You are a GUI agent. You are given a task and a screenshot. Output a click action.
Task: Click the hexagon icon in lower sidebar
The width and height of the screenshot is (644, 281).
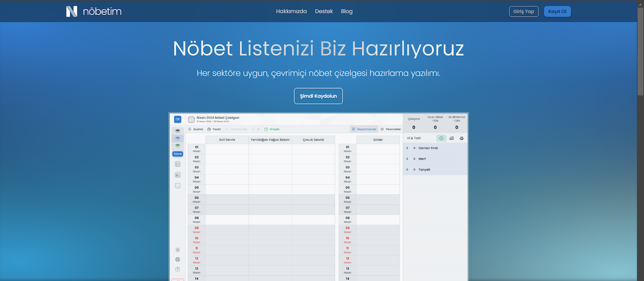coord(178,250)
